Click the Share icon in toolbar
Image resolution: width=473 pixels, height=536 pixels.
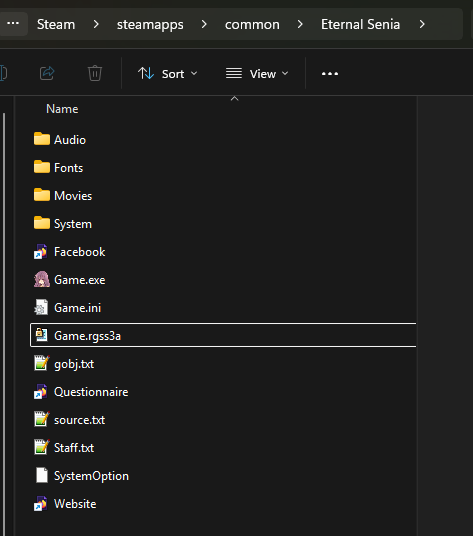47,73
